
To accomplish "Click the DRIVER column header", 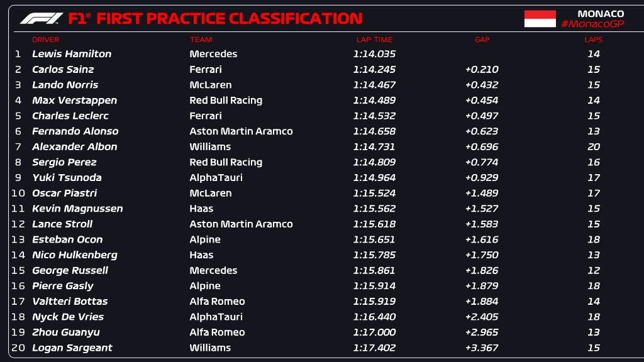I will point(45,40).
